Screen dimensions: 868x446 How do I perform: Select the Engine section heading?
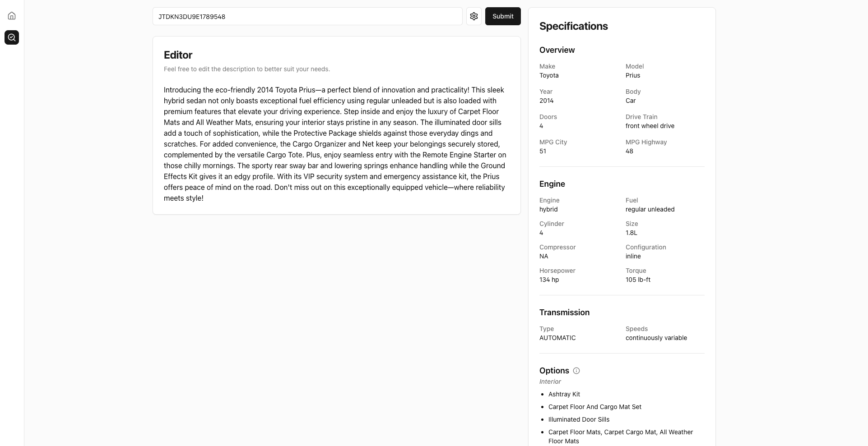[x=552, y=184]
